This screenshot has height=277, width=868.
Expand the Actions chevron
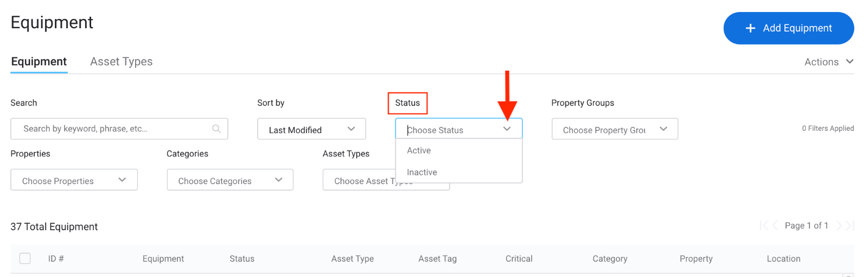(x=850, y=61)
